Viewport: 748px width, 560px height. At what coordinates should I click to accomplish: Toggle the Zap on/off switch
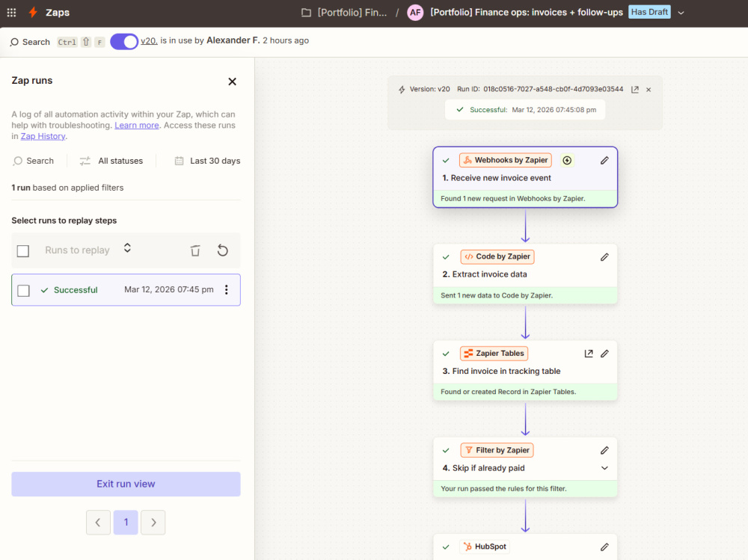pyautogui.click(x=124, y=42)
